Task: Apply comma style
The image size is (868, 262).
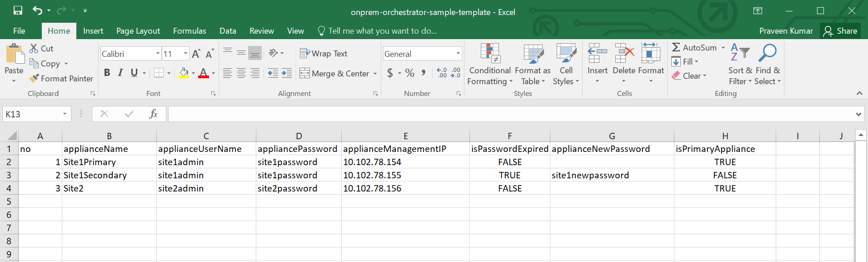Action: (424, 73)
